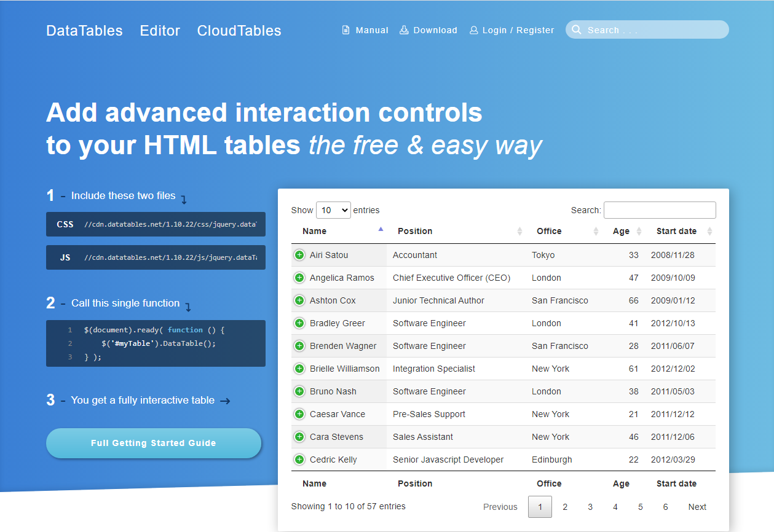Click the Download tray icon
The height and width of the screenshot is (532, 774).
(404, 30)
